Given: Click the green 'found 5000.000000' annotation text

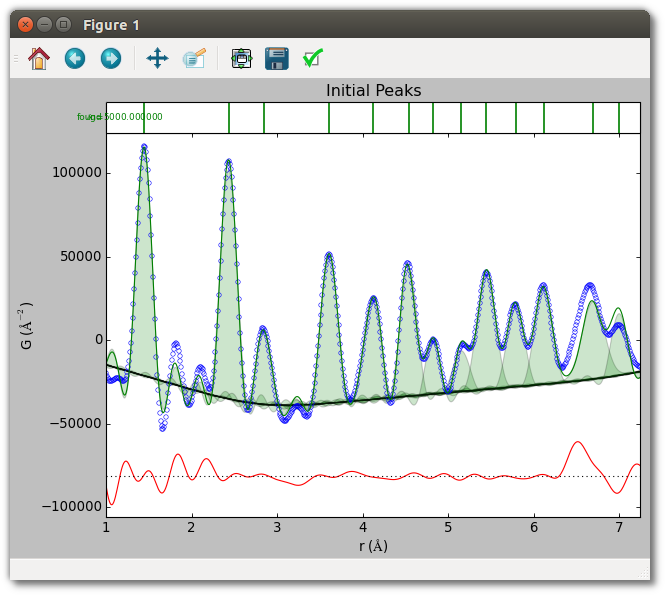Looking at the screenshot, I should coord(120,117).
